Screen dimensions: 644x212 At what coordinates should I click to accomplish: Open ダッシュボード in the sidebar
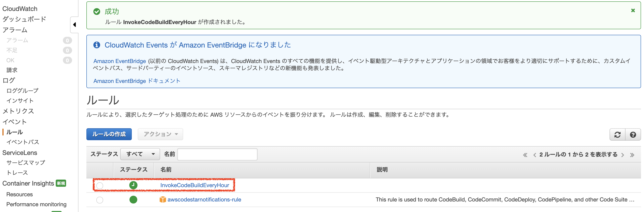click(x=24, y=19)
